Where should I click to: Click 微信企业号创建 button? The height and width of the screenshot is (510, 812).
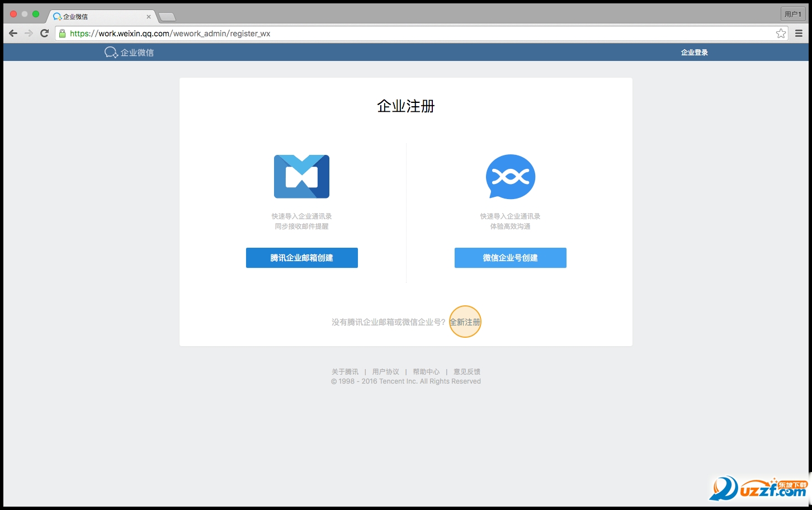[x=511, y=258]
